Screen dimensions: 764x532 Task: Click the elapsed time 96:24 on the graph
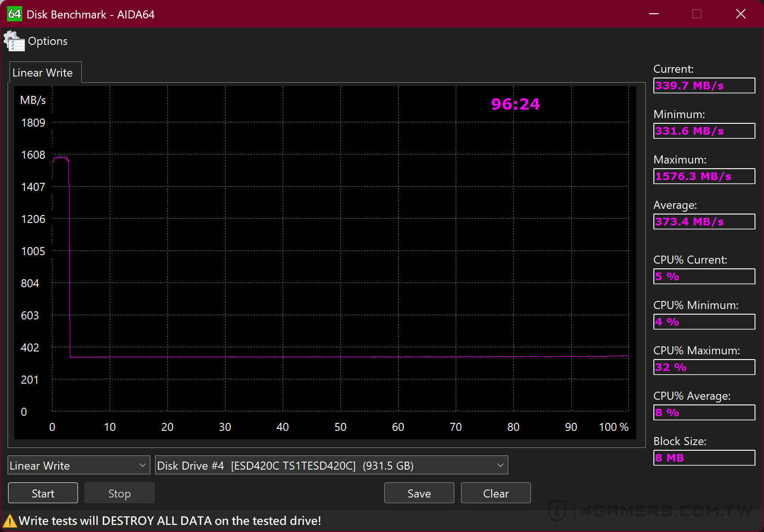(514, 104)
